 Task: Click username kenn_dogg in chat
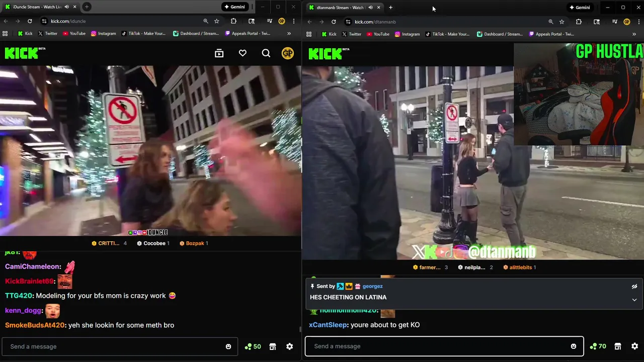(x=23, y=310)
